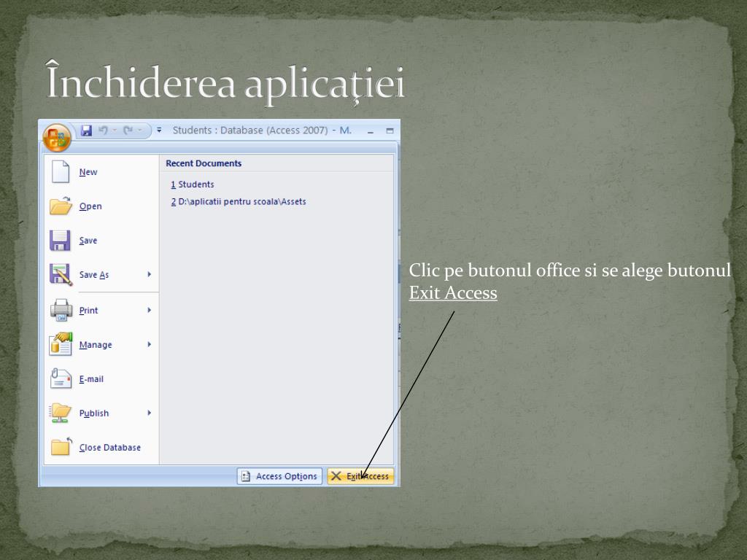Click the Access window title text
This screenshot has height=560, width=747.
click(x=262, y=130)
